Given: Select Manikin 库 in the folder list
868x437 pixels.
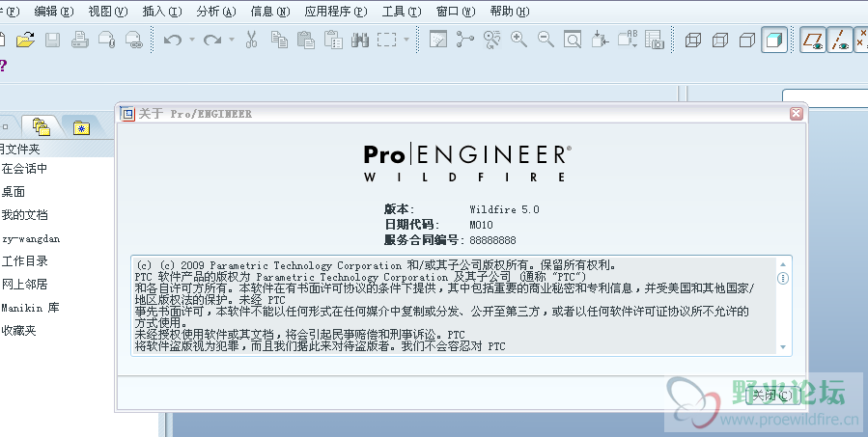Looking at the screenshot, I should 31,308.
